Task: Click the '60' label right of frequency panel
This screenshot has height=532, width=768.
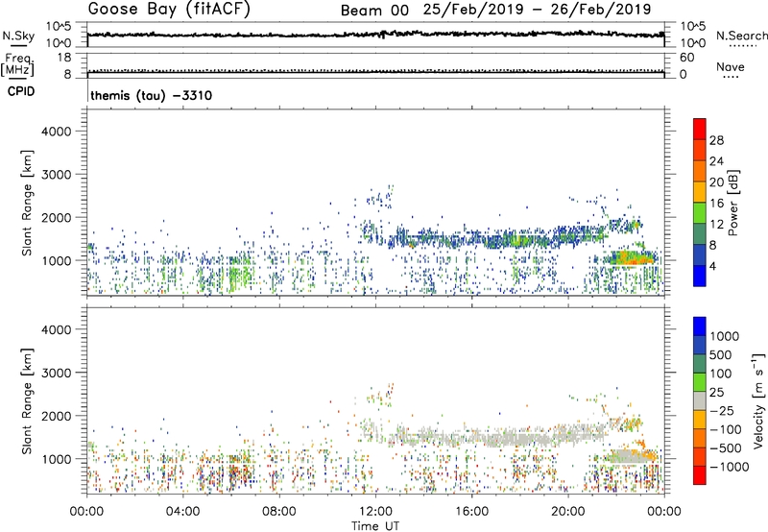Action: (686, 58)
